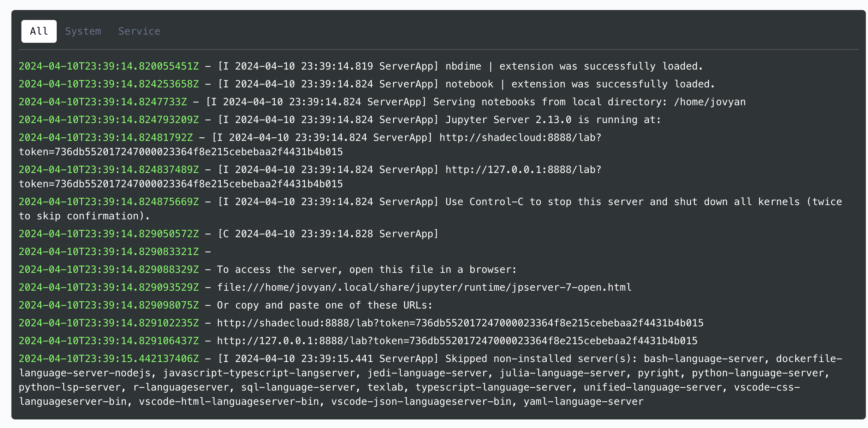This screenshot has width=868, height=428.
Task: Click the Serving notebooks from local directory line
Action: click(x=382, y=102)
